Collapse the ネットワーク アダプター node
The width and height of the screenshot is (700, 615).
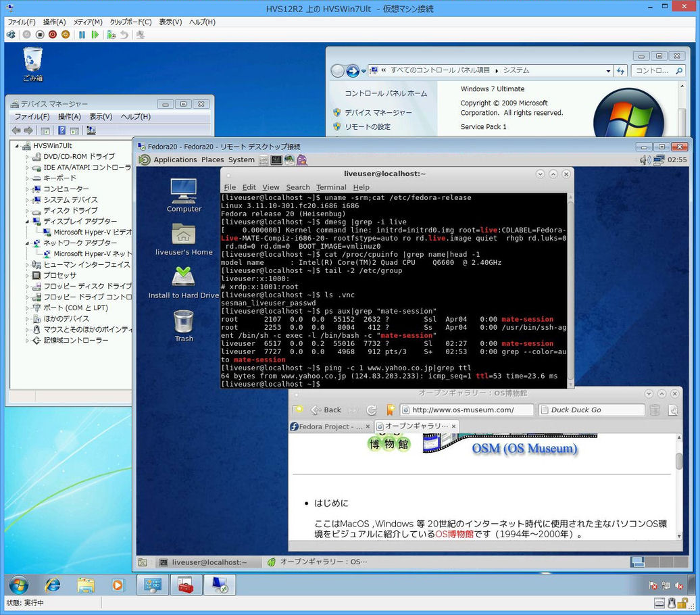point(27,243)
